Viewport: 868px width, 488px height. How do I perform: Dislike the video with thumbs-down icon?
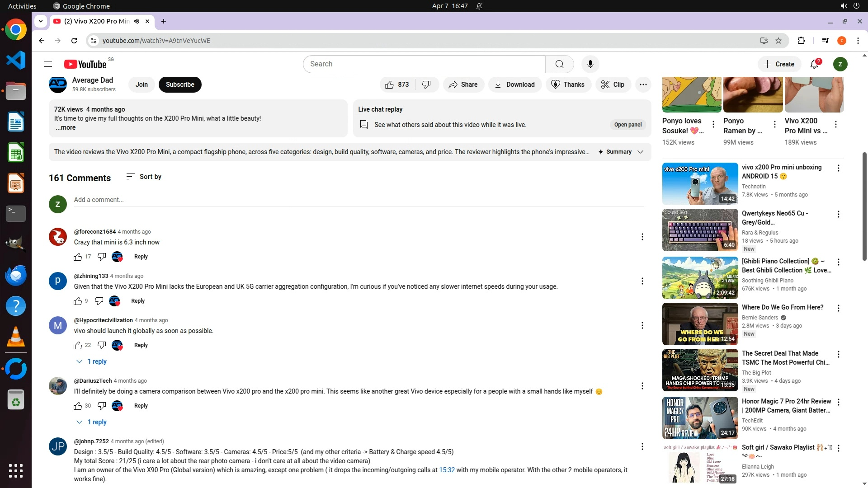tap(426, 84)
